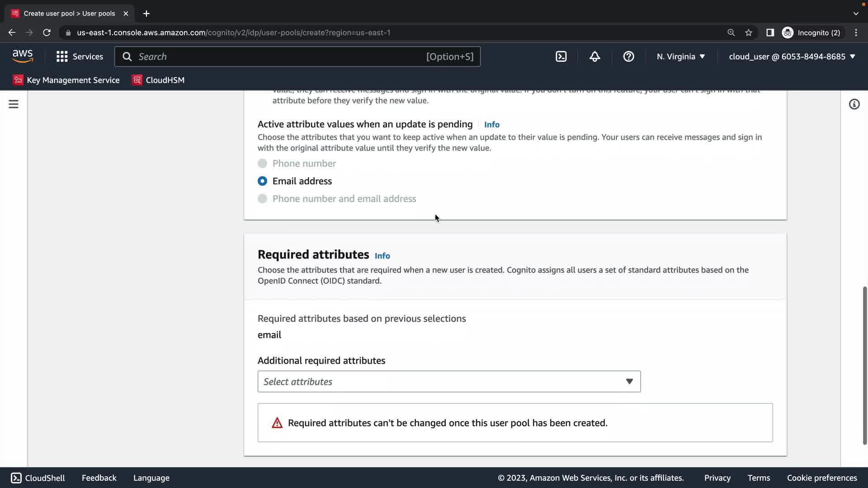Click the AWS logo home icon
The image size is (868, 488).
pos(23,56)
